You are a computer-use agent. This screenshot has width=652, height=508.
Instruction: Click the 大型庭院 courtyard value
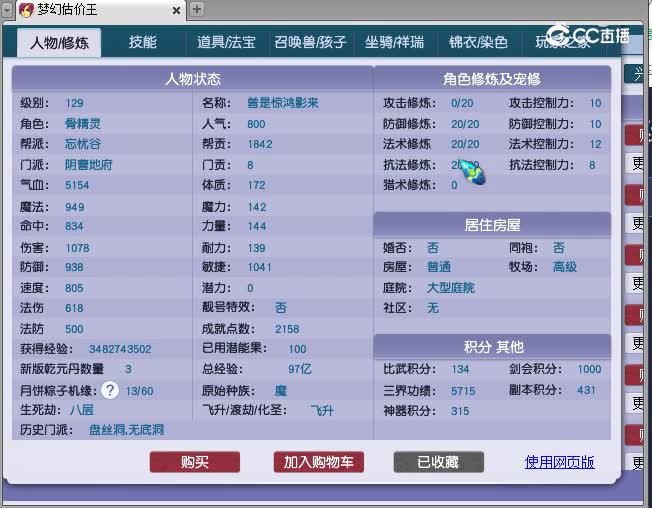tap(451, 288)
